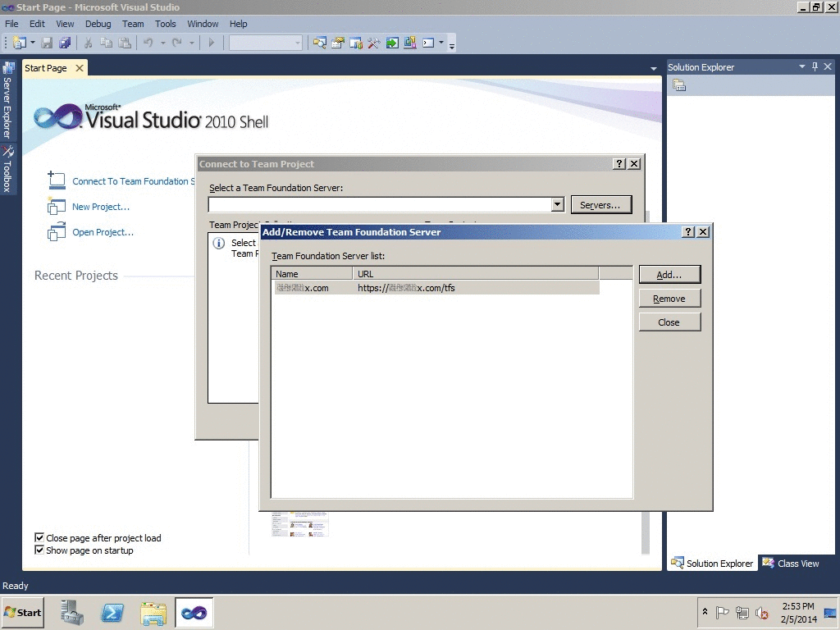Screen dimensions: 840x630
Task: Open Windows Explorer from the taskbar
Action: tap(153, 613)
